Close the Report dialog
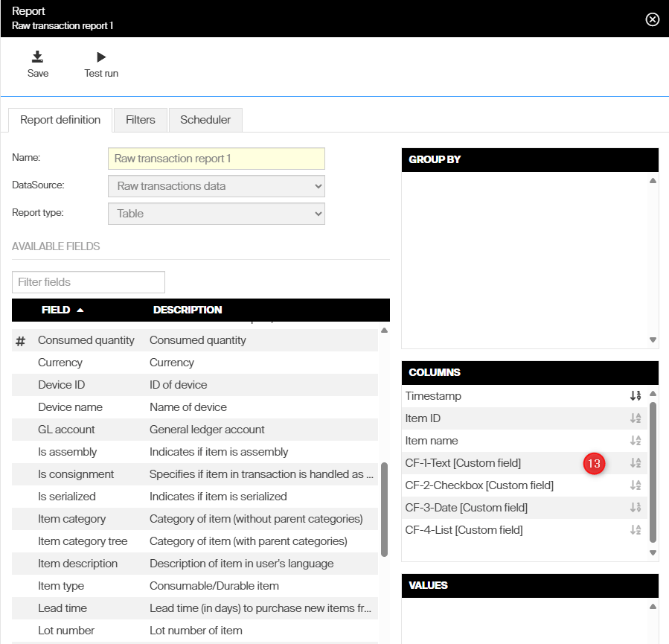669x644 pixels. click(653, 19)
